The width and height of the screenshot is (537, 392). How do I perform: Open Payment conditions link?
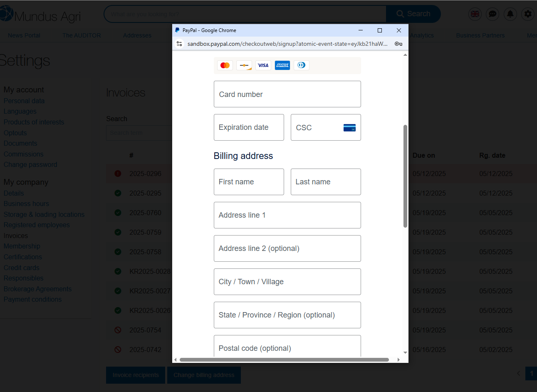coord(33,299)
